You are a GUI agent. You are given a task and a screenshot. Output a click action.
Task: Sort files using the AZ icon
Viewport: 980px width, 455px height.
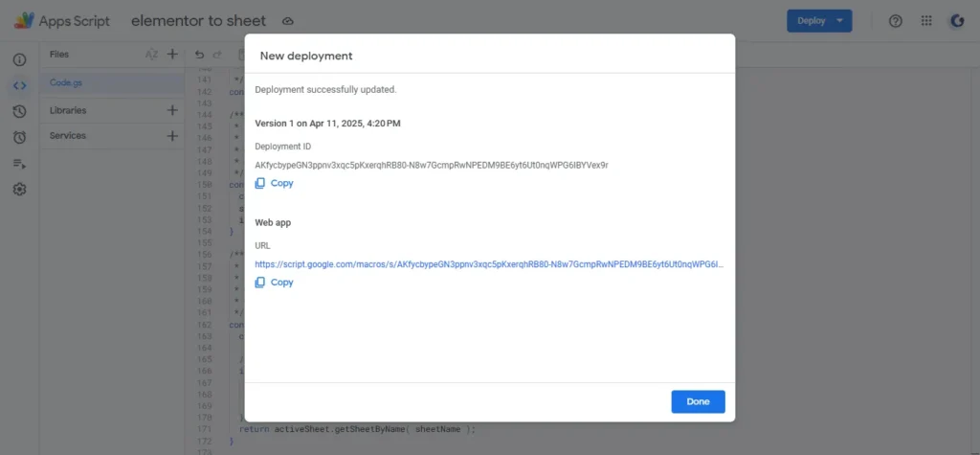[x=151, y=55]
